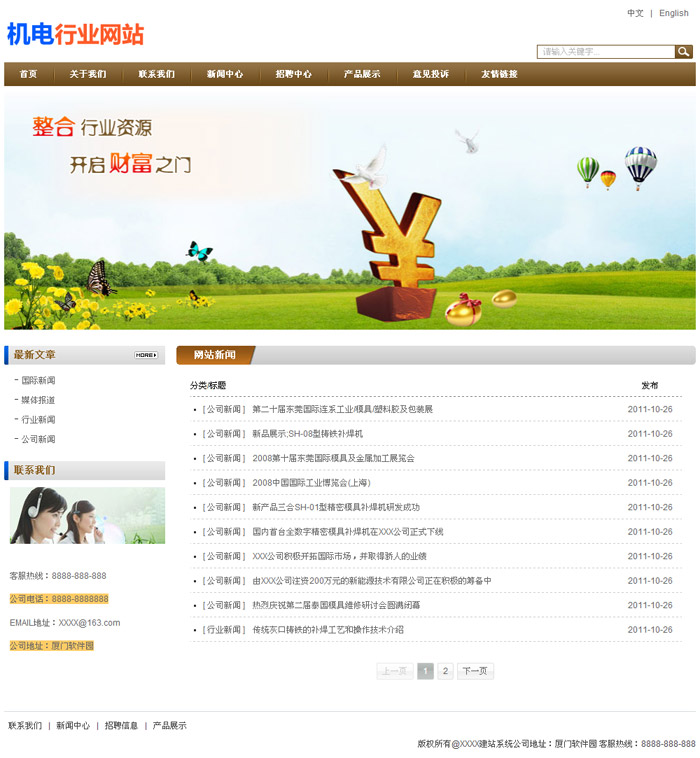The height and width of the screenshot is (758, 700).
Task: Type in the 请输入关键字 search field
Action: click(606, 52)
